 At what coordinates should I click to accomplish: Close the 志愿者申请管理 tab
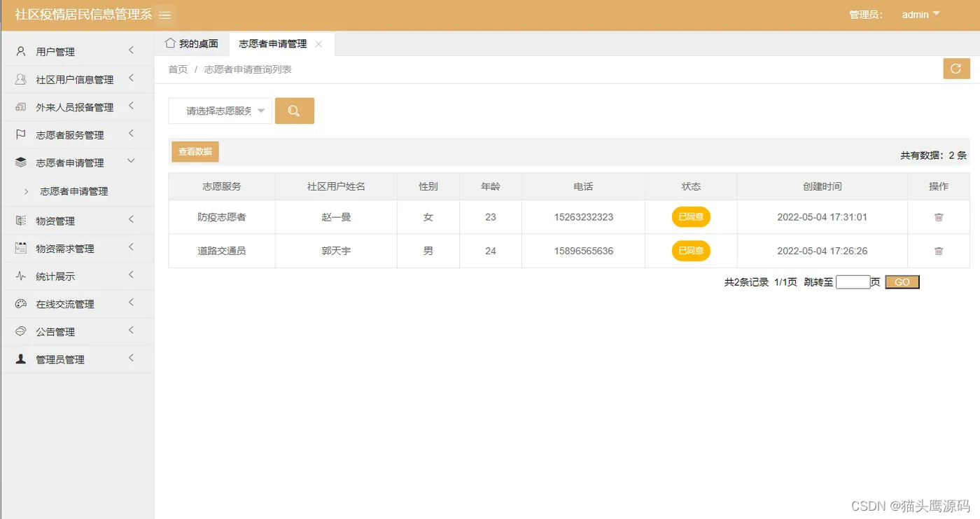[x=318, y=44]
